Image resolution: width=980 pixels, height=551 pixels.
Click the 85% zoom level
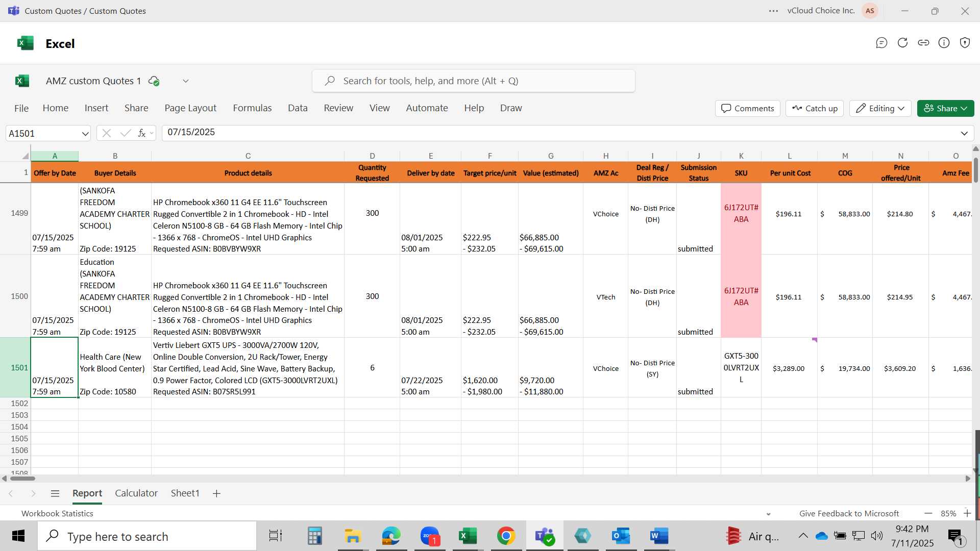click(948, 513)
